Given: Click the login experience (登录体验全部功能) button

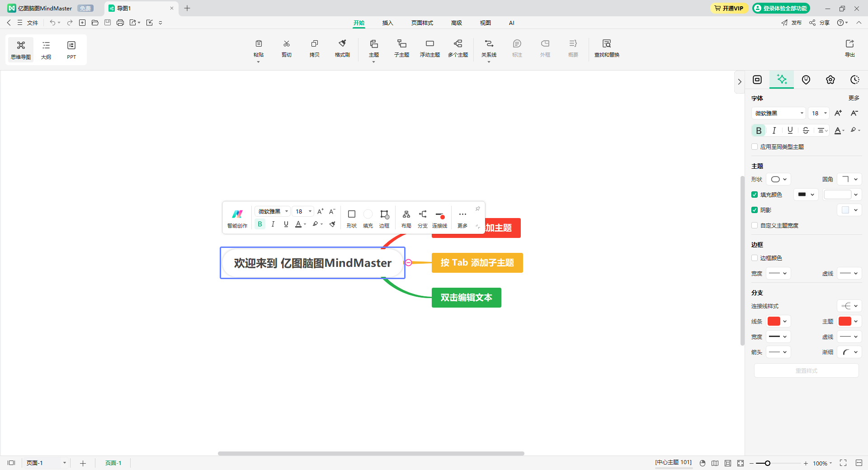Looking at the screenshot, I should tap(781, 8).
